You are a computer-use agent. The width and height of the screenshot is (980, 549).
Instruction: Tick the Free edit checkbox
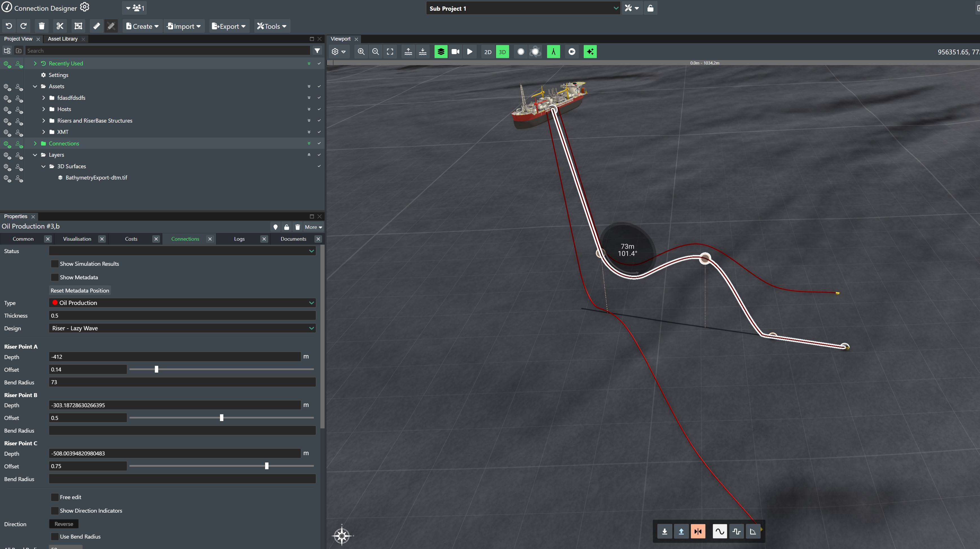55,497
